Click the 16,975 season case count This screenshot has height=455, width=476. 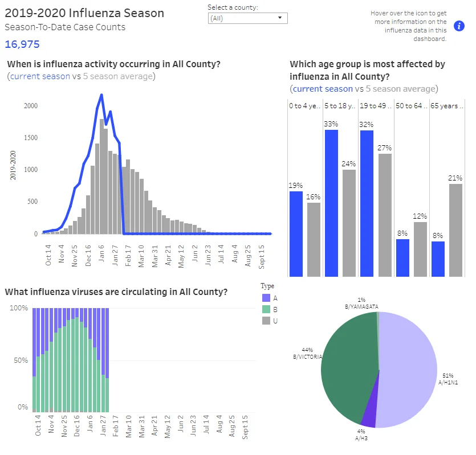click(x=22, y=44)
